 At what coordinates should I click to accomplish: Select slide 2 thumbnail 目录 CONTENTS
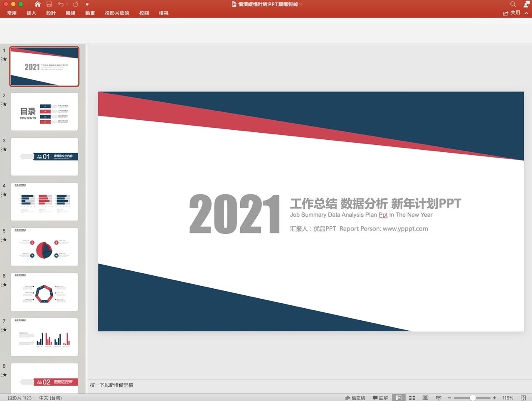click(44, 111)
